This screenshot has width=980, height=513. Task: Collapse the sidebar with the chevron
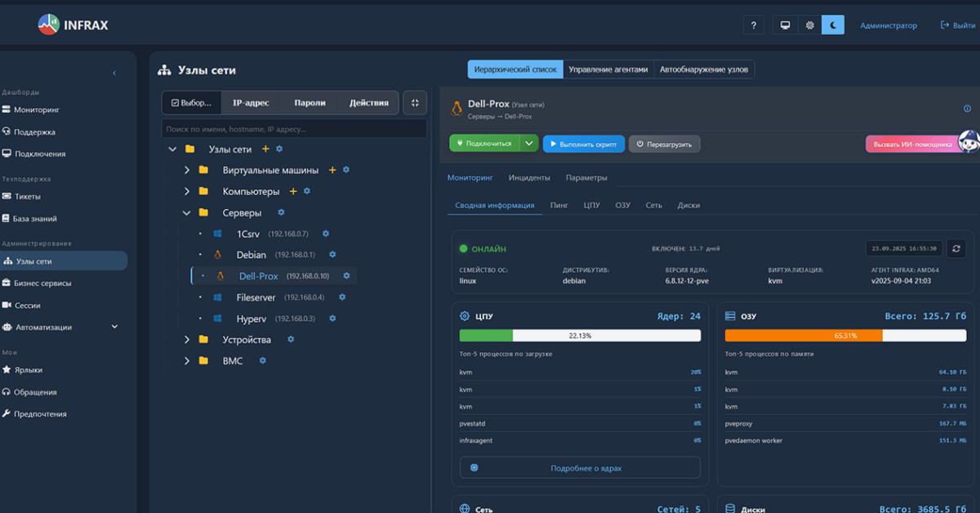114,74
